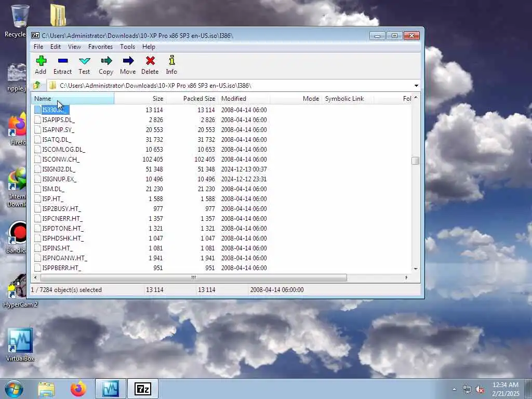Open the Favorites menu
Viewport: 532px width, 399px height.
click(x=100, y=46)
